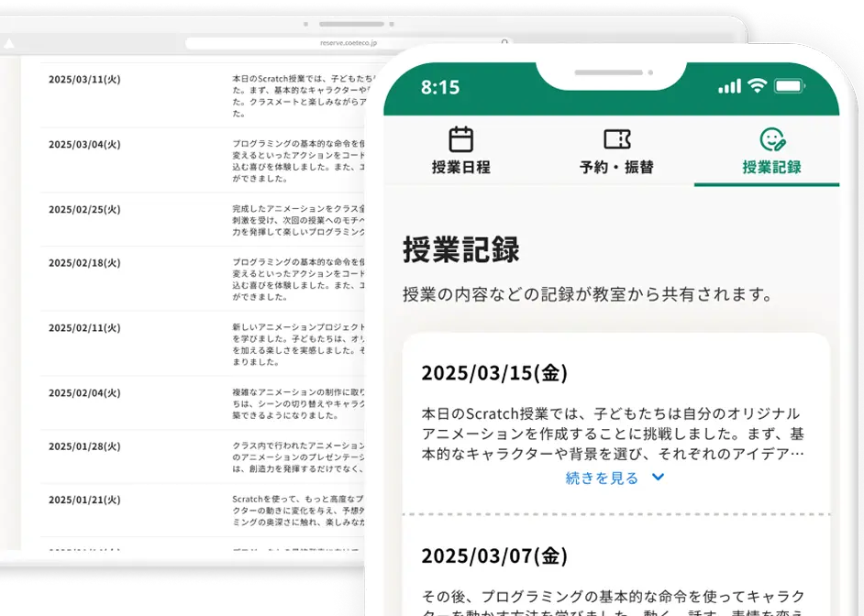Click the 03/15 record body text on phone
The height and width of the screenshot is (616, 864).
612,434
